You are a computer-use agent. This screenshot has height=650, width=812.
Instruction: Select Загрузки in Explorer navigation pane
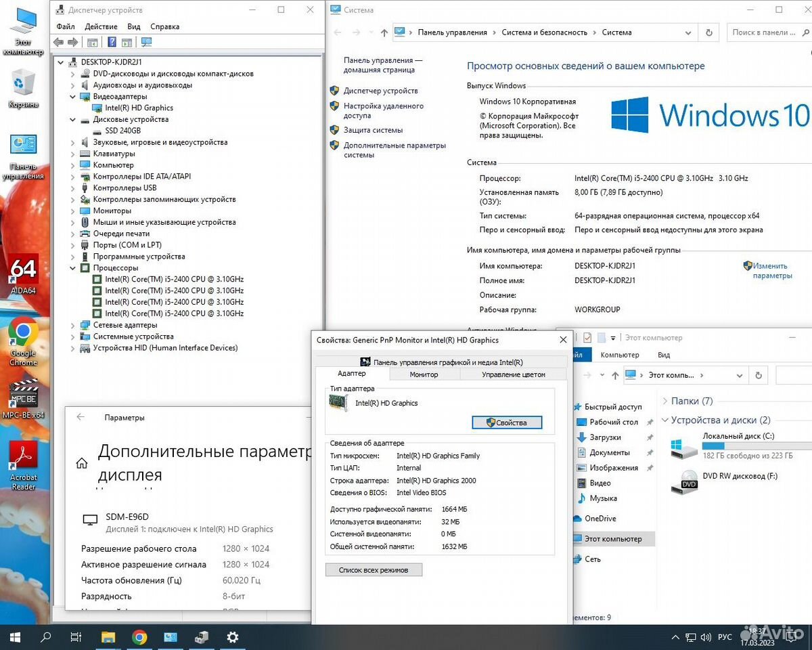point(605,437)
